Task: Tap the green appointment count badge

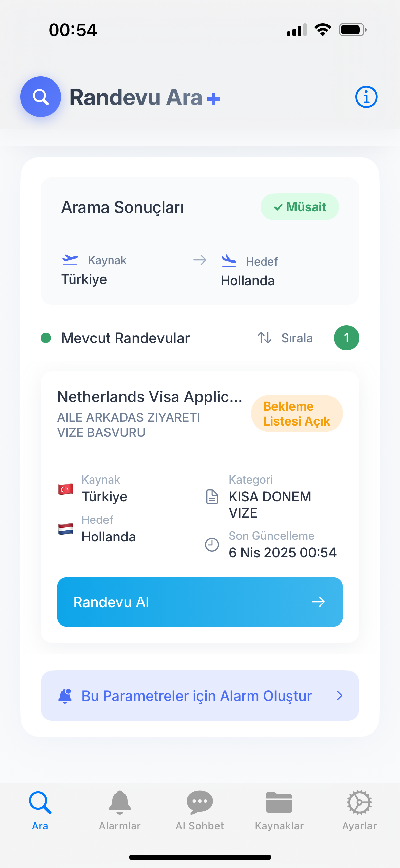Action: click(x=346, y=338)
